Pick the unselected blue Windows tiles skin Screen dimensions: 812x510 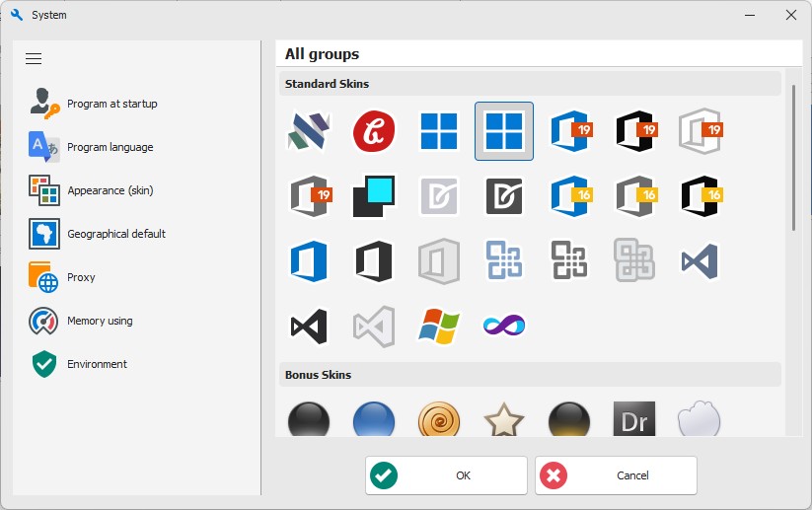click(439, 131)
